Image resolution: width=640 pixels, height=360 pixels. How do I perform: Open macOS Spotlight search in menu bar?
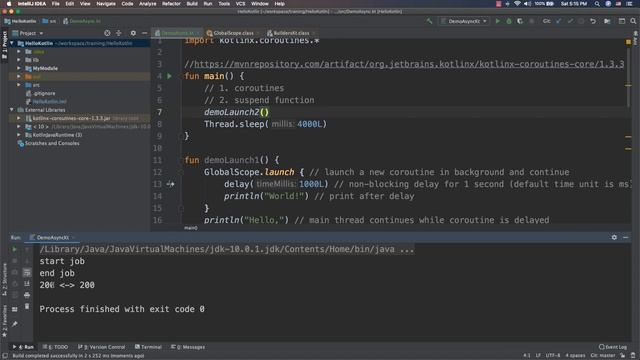[x=597, y=4]
